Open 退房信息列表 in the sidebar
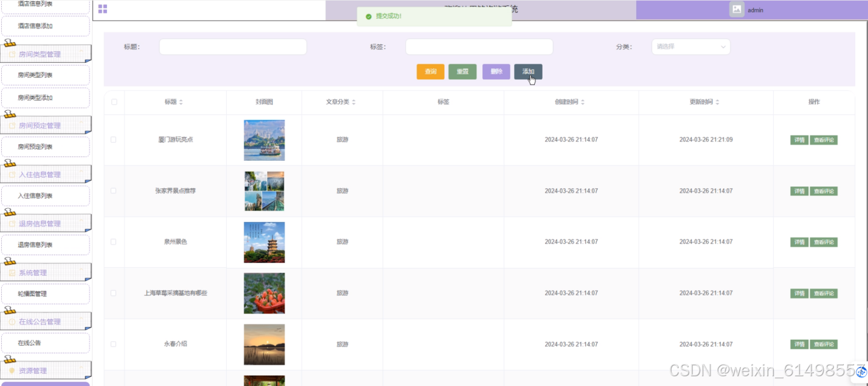 click(46, 245)
